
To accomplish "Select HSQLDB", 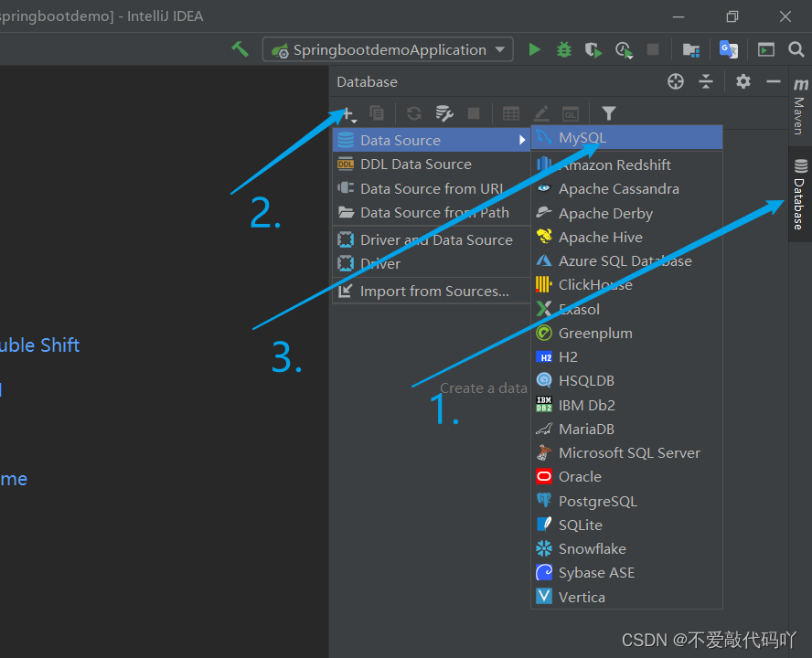I will coord(626,380).
